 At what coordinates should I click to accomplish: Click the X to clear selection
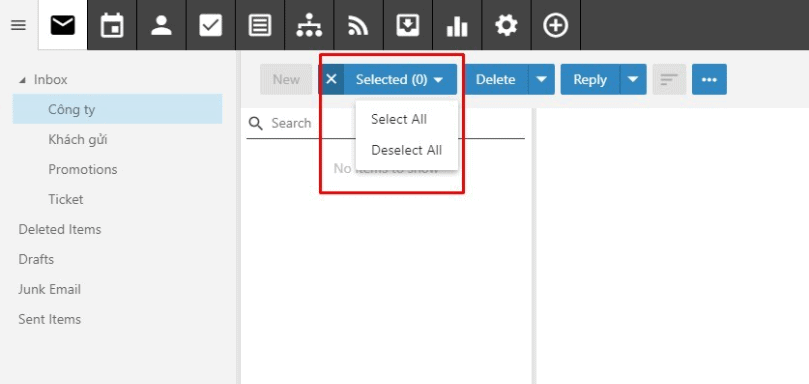331,79
